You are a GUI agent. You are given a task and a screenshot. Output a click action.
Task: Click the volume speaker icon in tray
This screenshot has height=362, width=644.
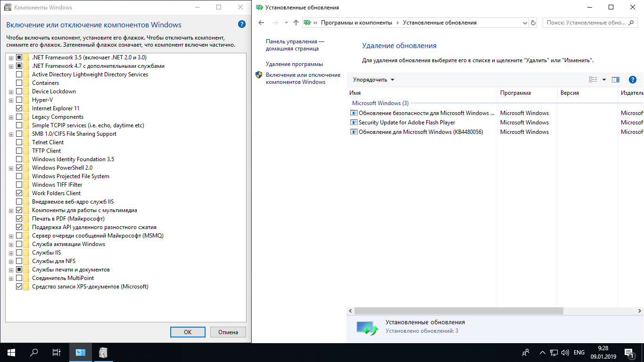click(x=565, y=353)
